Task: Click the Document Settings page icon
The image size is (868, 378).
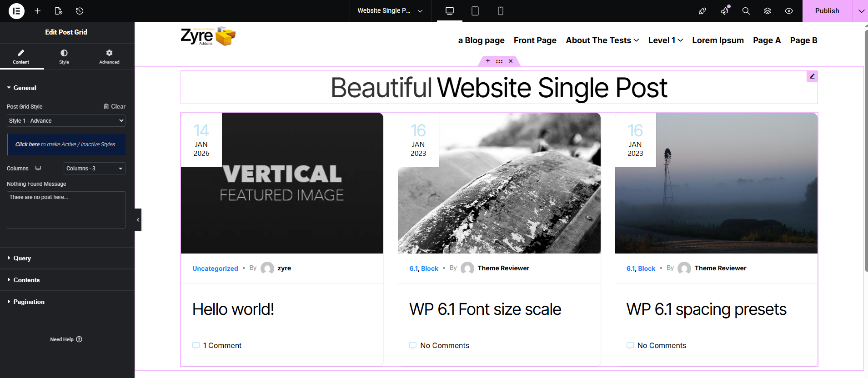Action: tap(58, 11)
